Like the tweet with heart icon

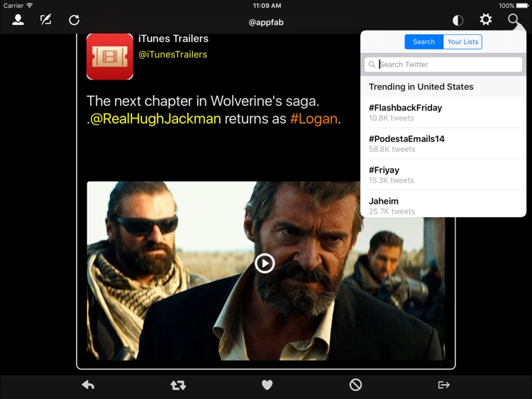pos(267,385)
